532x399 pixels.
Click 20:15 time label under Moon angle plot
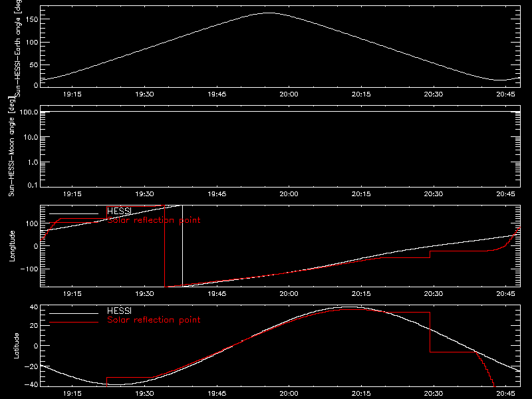[361, 194]
